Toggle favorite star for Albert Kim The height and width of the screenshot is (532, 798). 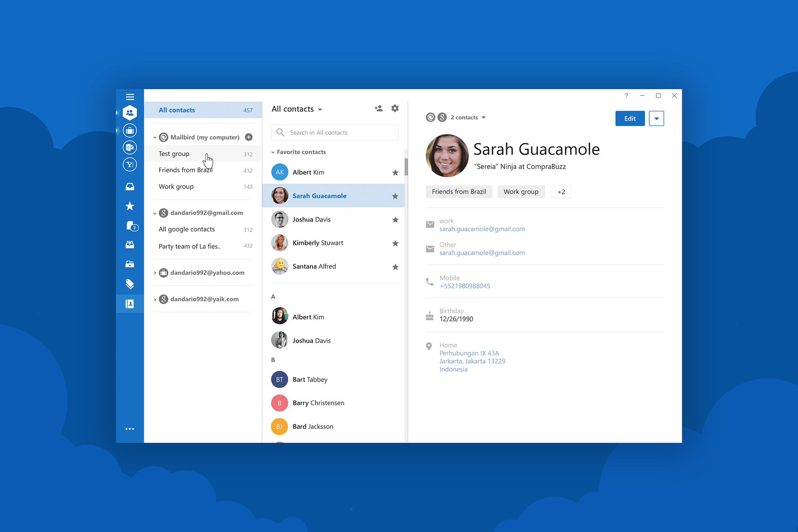pos(395,172)
